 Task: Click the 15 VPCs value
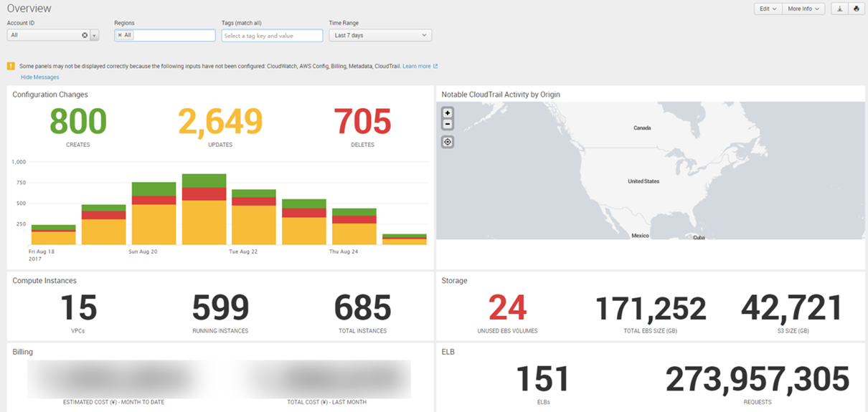click(78, 308)
